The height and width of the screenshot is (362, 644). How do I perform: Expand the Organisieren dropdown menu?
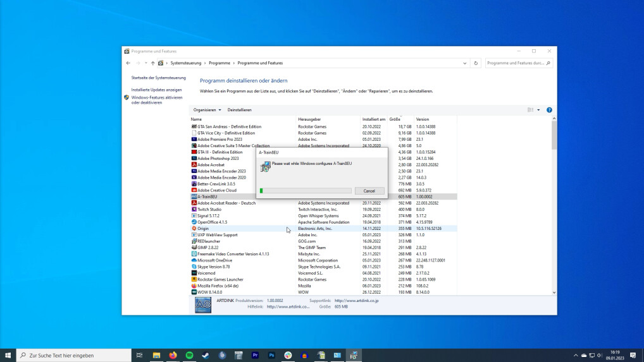(207, 110)
